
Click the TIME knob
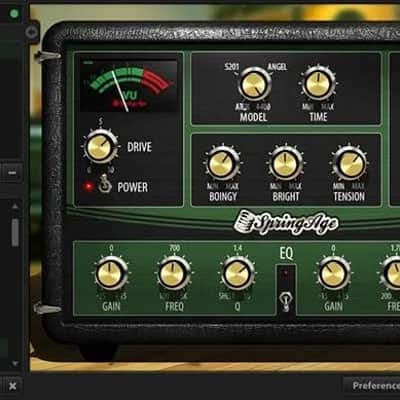(318, 84)
